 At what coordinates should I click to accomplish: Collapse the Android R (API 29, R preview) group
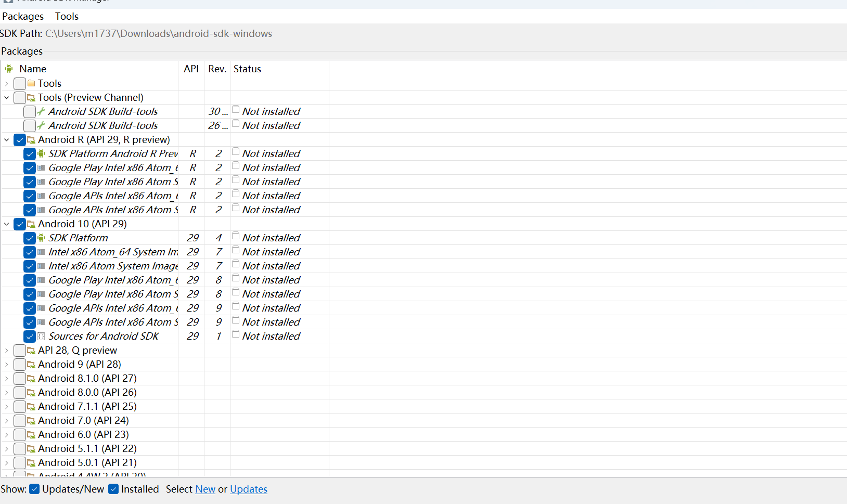click(6, 139)
